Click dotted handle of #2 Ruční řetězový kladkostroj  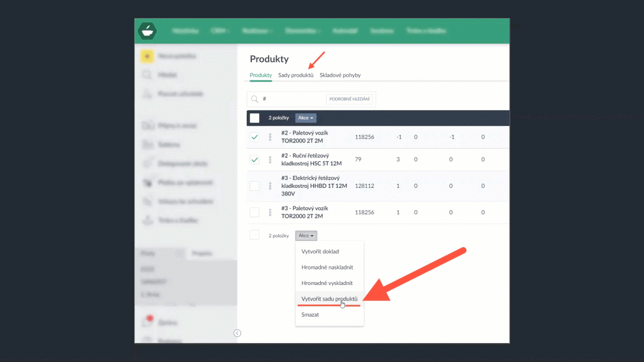(270, 159)
